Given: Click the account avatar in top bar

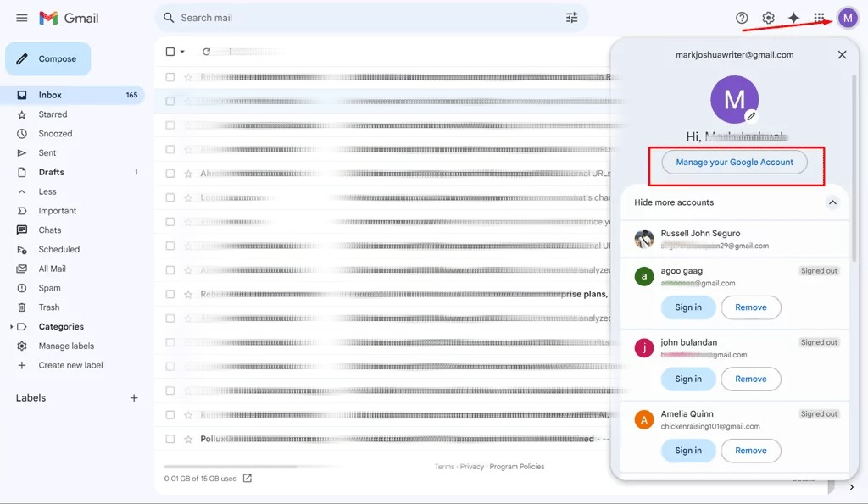Looking at the screenshot, I should pos(848,18).
